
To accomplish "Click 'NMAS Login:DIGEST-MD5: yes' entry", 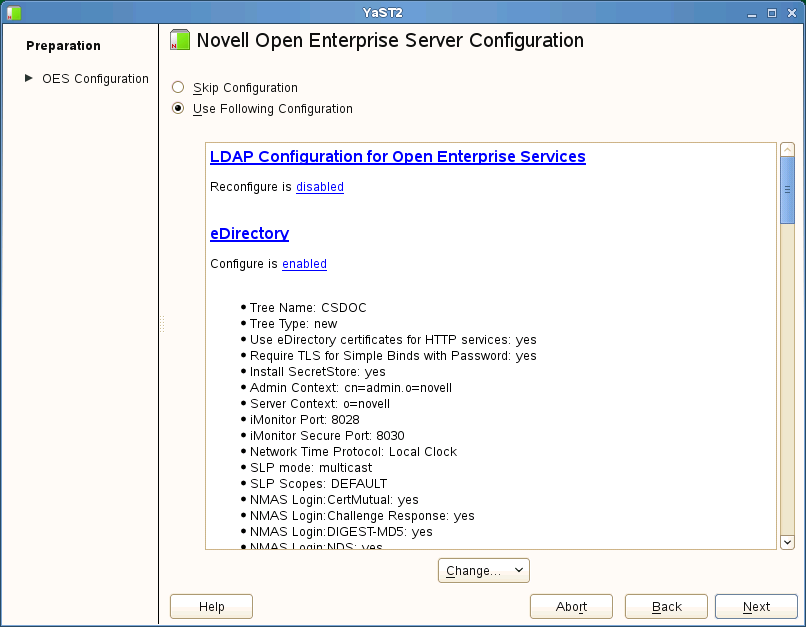I will pos(341,531).
